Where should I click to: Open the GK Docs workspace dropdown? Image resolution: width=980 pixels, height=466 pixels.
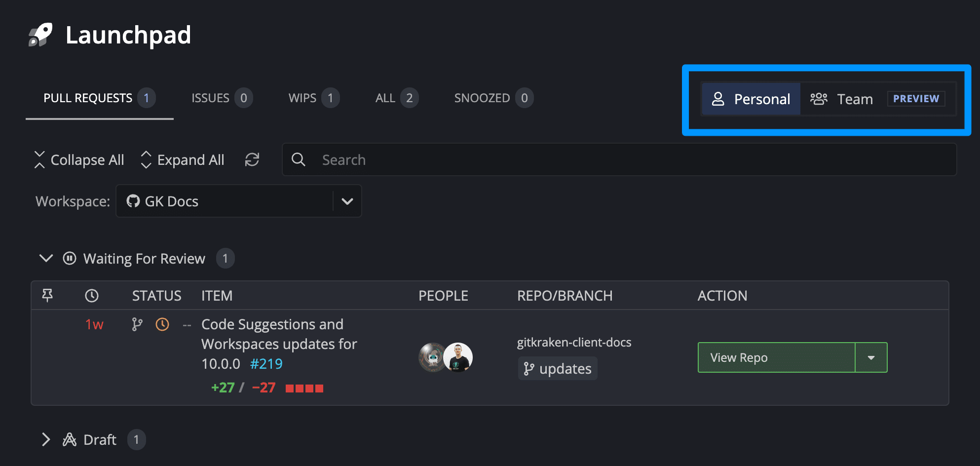pos(239,201)
